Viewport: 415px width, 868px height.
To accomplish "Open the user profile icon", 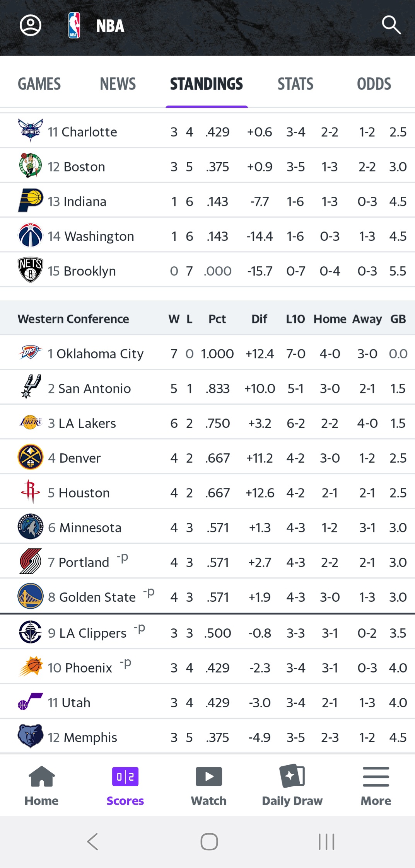I will (x=31, y=26).
